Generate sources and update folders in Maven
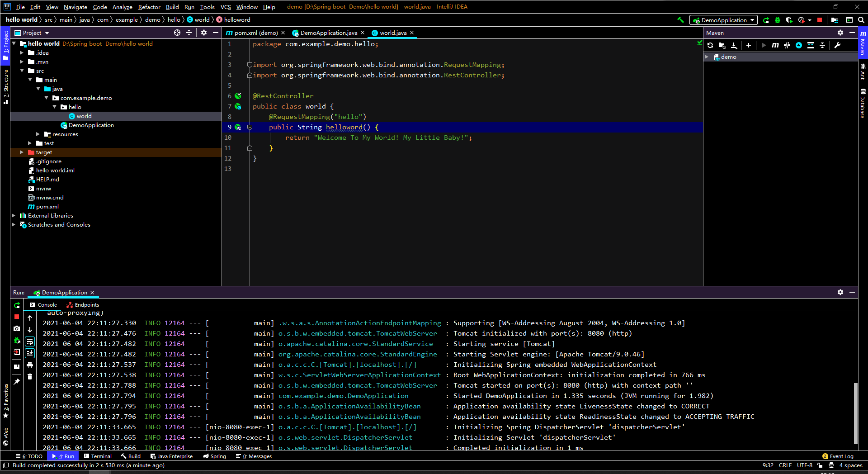Viewport: 868px width, 474px height. [x=722, y=45]
